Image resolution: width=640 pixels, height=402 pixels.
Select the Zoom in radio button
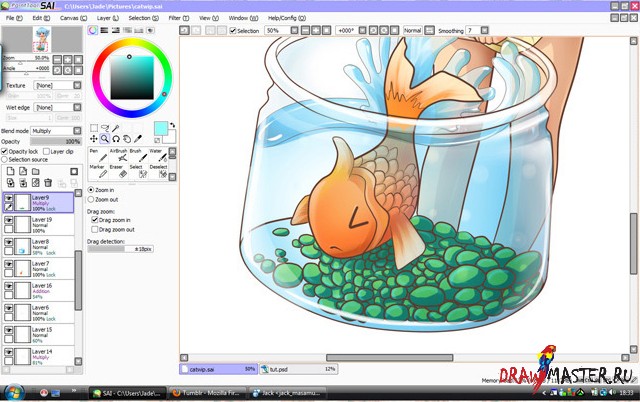pos(91,190)
